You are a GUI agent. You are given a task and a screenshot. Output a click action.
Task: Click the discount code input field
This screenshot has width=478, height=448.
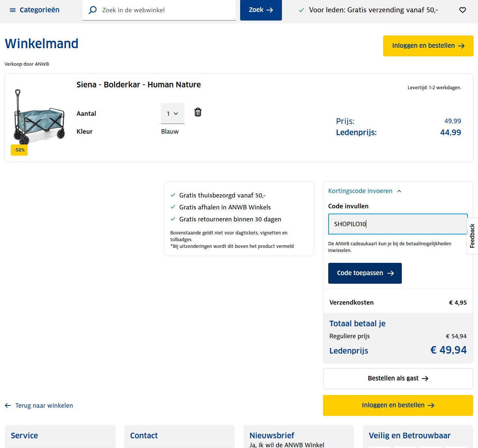coord(398,224)
